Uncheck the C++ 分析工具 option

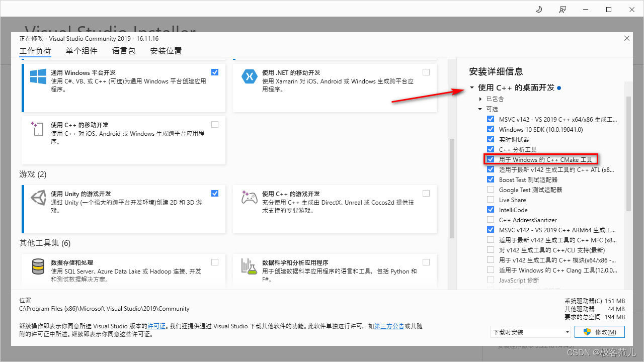491,149
